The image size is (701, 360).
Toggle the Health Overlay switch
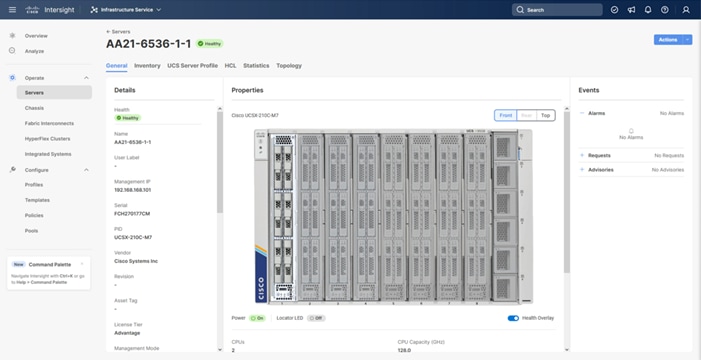pyautogui.click(x=513, y=318)
